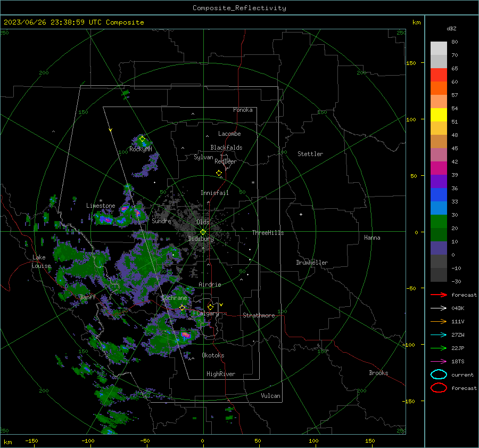Click the Airdrie city label
Image resolution: width=479 pixels, height=448 pixels.
point(210,284)
